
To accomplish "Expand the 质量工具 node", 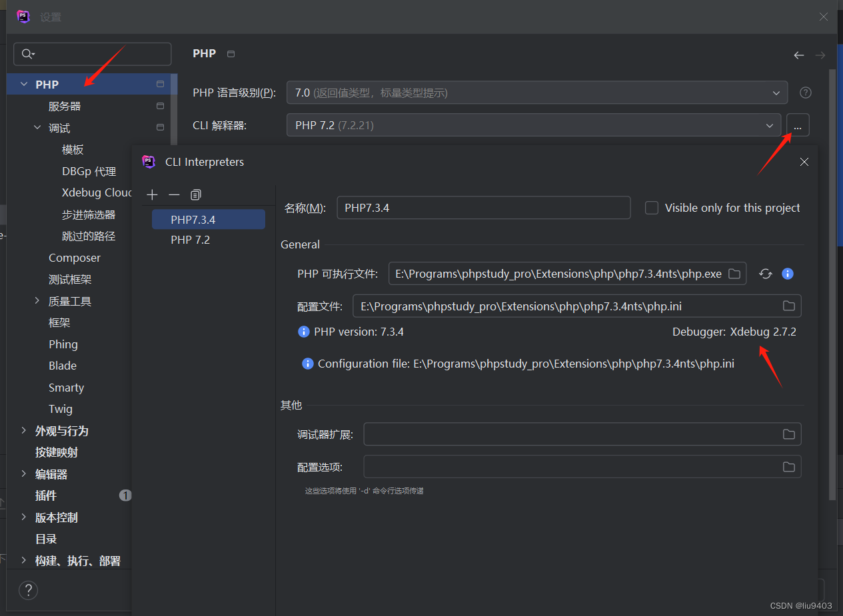I will (37, 301).
